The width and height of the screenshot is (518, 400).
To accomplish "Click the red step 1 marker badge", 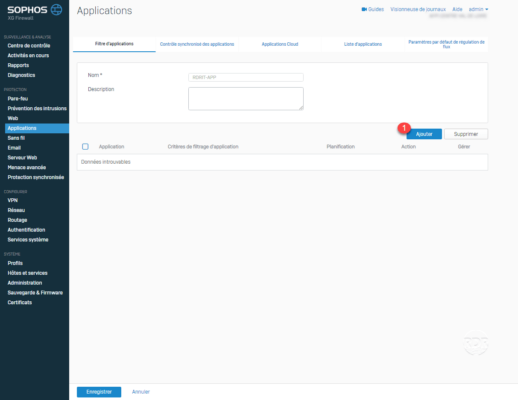I will [x=404, y=128].
